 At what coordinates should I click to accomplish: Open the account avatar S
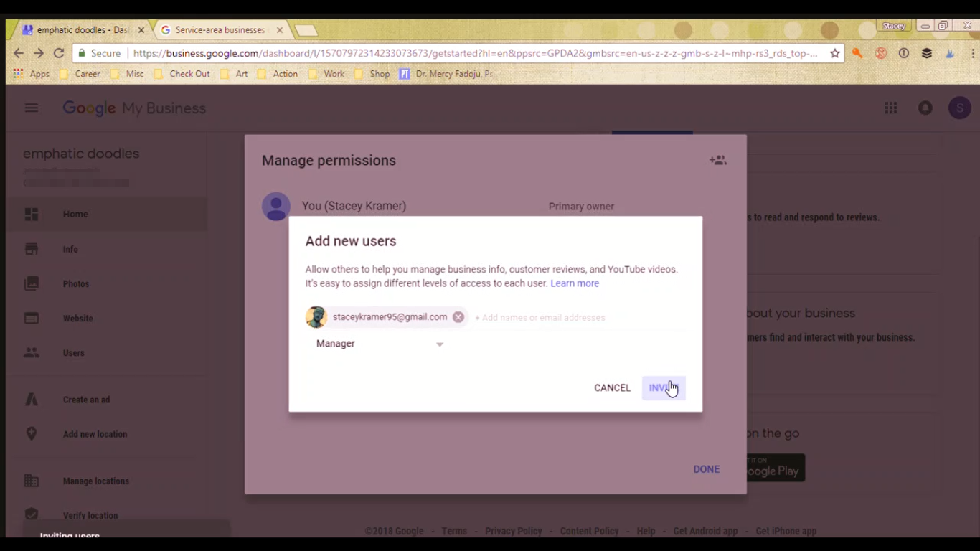point(960,108)
